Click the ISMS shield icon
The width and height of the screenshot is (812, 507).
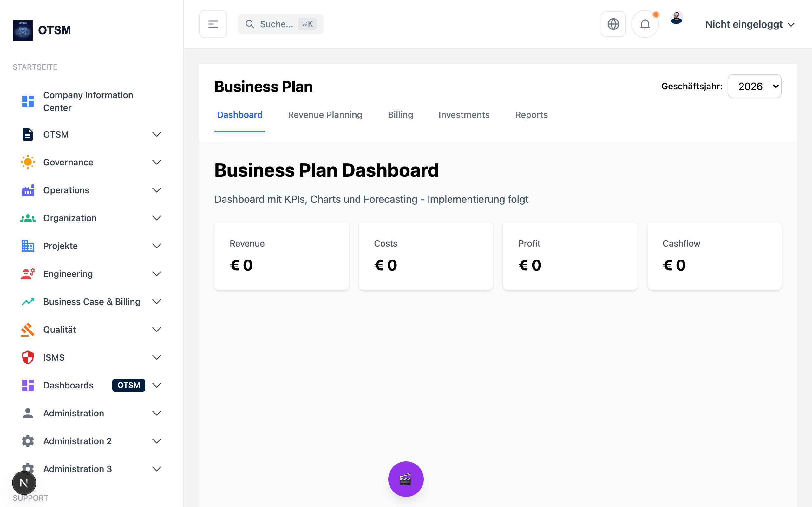click(x=28, y=357)
